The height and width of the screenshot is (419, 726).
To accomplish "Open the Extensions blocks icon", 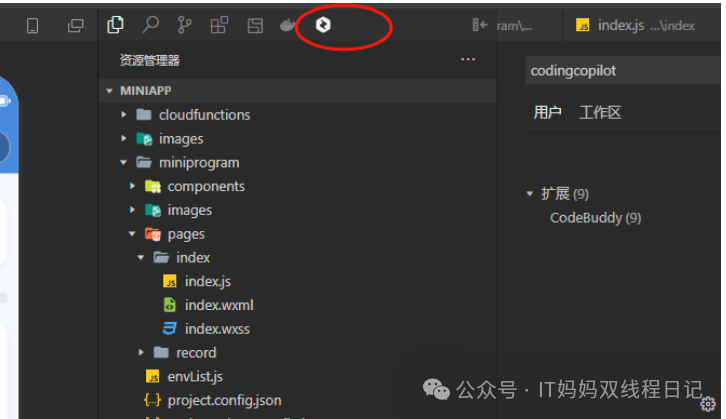I will point(219,25).
